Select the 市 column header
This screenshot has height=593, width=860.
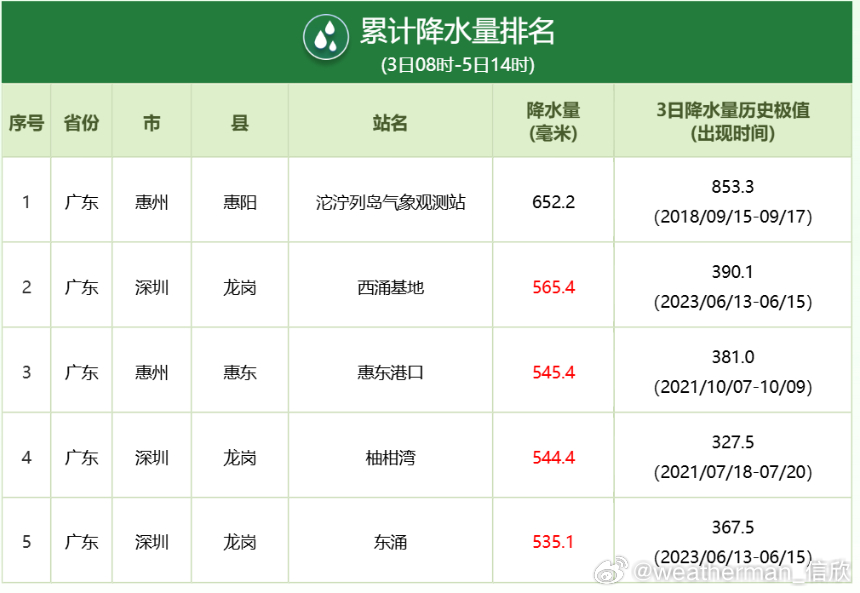point(152,122)
